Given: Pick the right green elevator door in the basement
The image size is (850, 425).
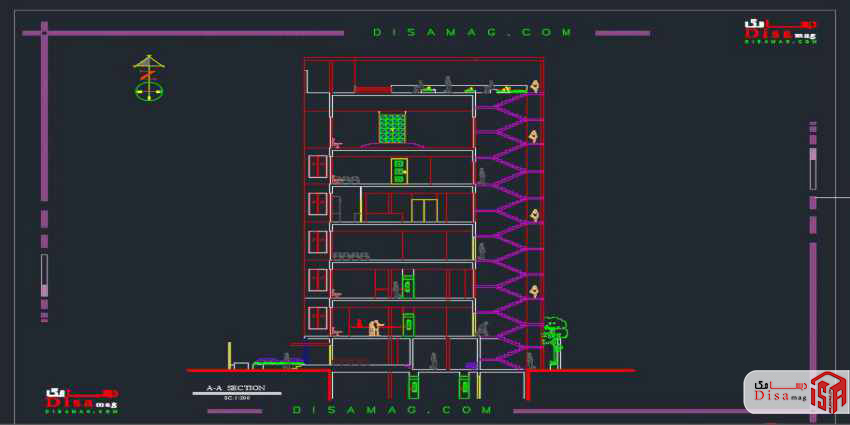Looking at the screenshot, I should (464, 385).
